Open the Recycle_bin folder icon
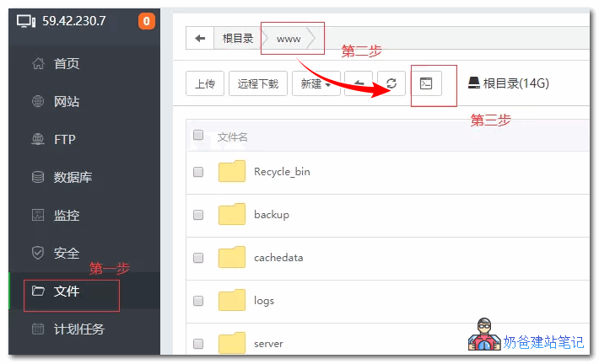Viewport: 599px width, 364px height. pos(231,171)
